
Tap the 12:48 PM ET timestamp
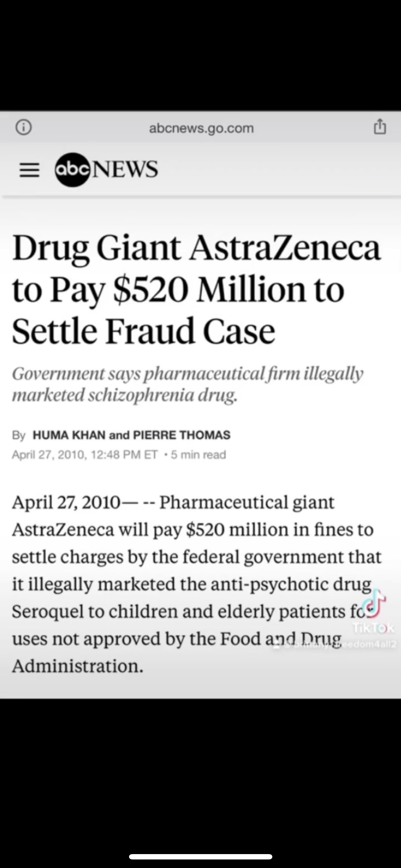pos(124,455)
